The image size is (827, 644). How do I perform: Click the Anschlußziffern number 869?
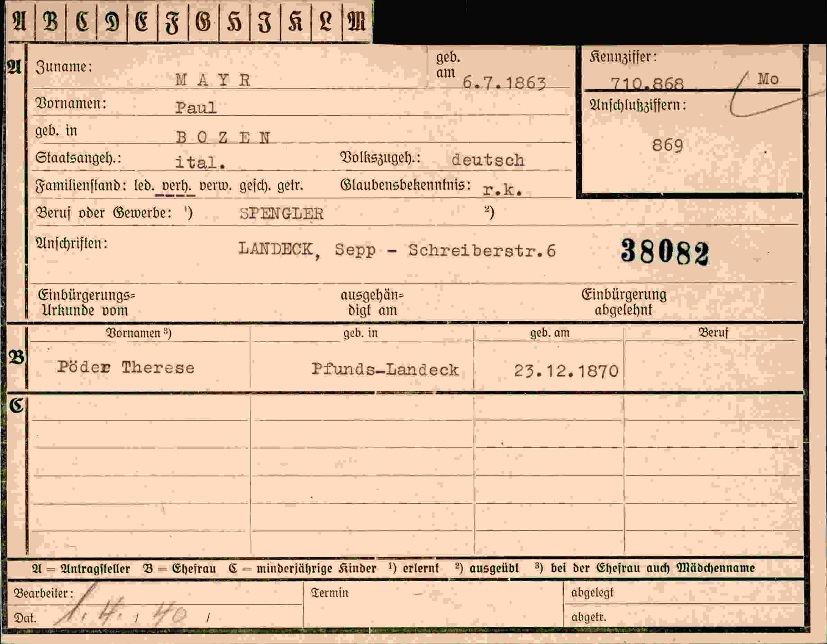click(667, 145)
